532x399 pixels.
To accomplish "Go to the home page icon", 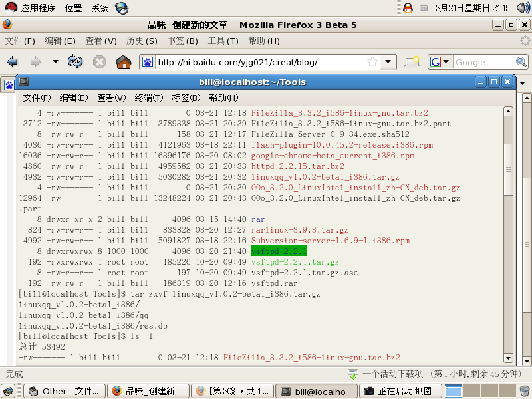I will coord(124,62).
